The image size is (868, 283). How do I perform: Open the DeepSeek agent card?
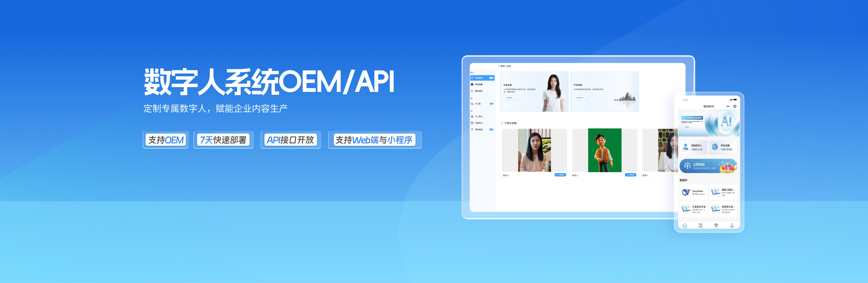(694, 192)
